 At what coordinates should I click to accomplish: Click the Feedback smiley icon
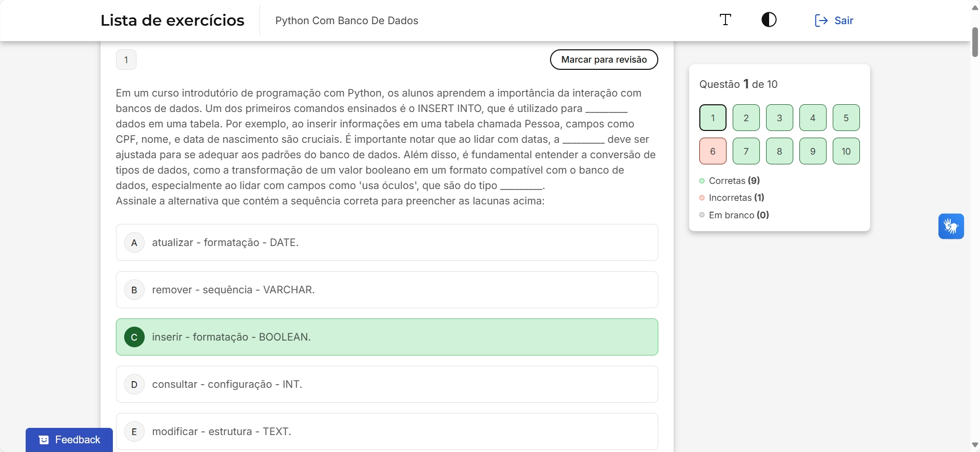[x=44, y=440]
